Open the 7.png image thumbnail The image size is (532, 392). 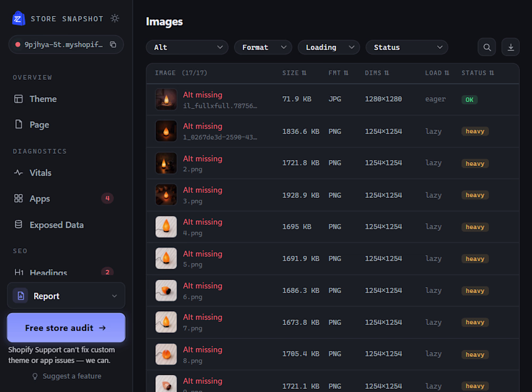[166, 322]
